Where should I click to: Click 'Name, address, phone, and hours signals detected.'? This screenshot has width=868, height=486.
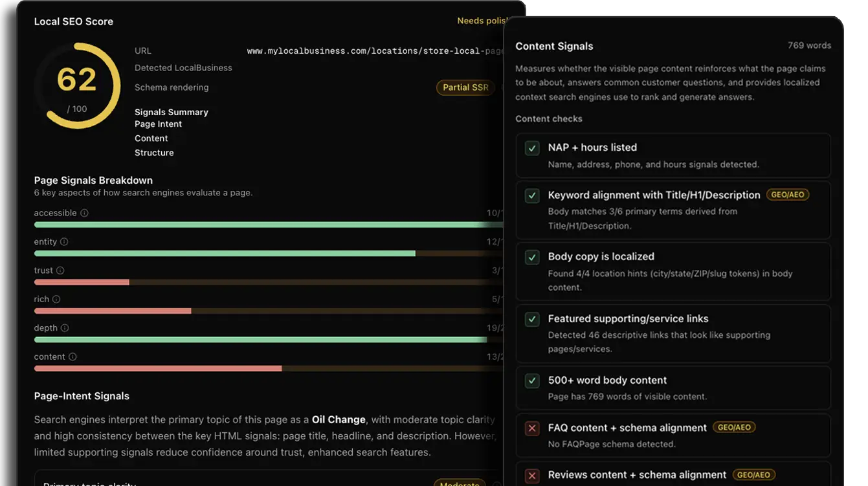[x=654, y=164]
